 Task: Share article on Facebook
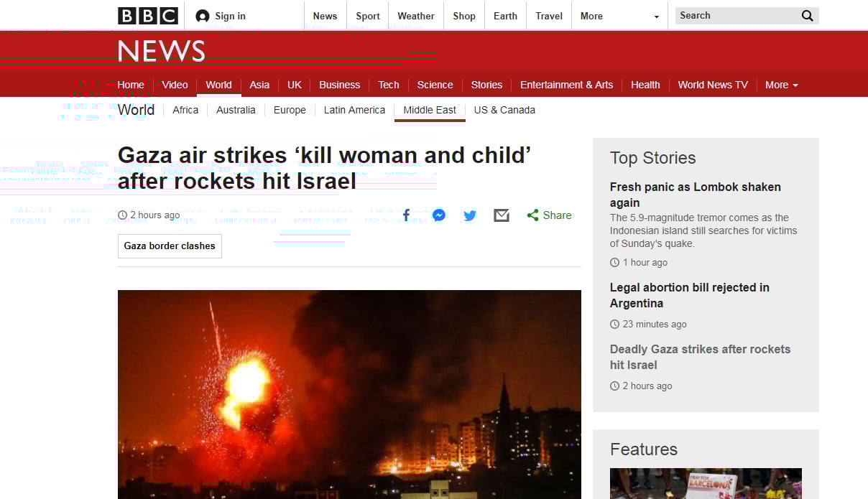pos(406,215)
